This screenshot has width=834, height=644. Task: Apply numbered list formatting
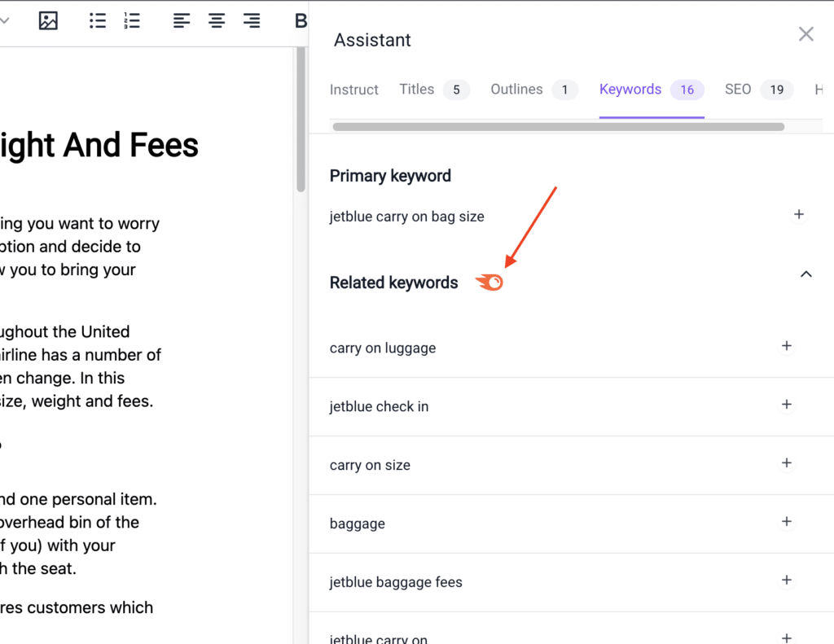coord(132,20)
